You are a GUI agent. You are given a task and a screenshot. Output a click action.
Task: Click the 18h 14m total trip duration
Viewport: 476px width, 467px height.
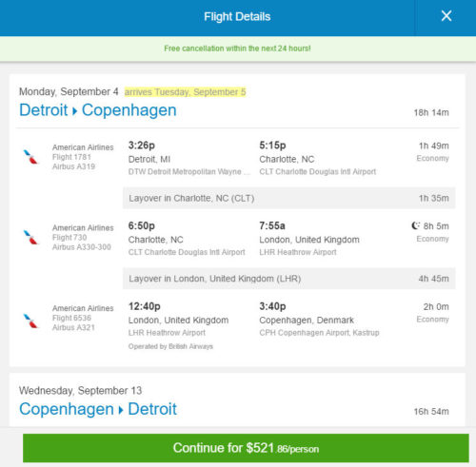coord(431,112)
